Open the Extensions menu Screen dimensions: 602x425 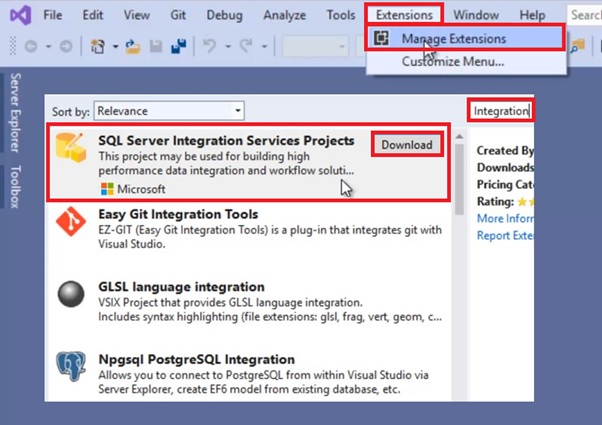point(404,15)
